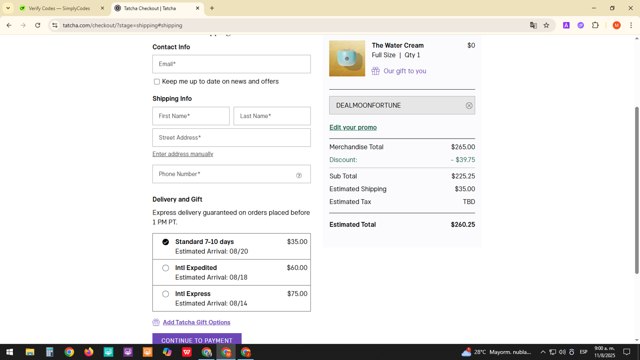
Task: Focus the First Name input field
Action: (191, 116)
